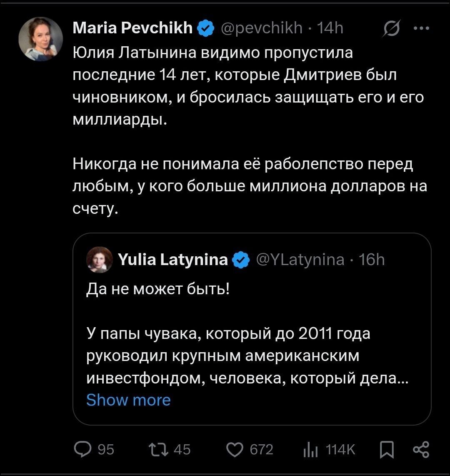
Task: Expand quoted tweet with Show more
Action: coord(128,400)
